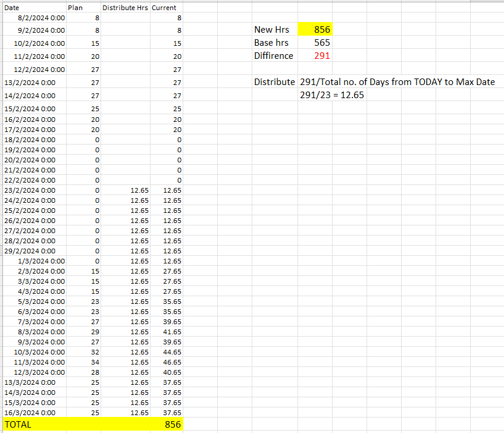Select the date cell 13/2/2024 0:00
This screenshot has width=504, height=433.
click(35, 83)
